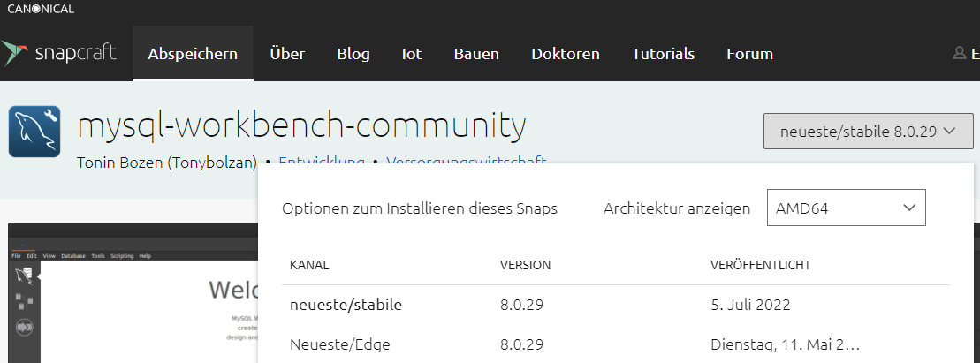980x363 pixels.
Task: Click the MySQL Workbench dolphin app icon
Action: [x=34, y=132]
